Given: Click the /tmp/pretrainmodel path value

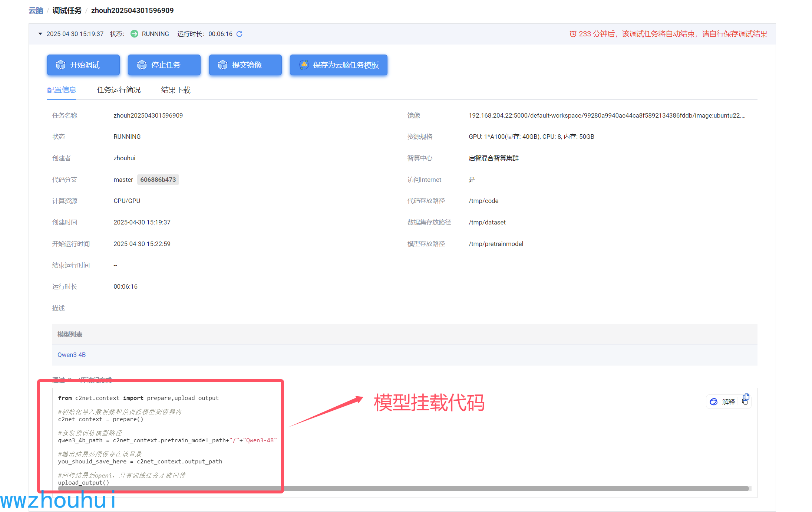Looking at the screenshot, I should coord(496,244).
